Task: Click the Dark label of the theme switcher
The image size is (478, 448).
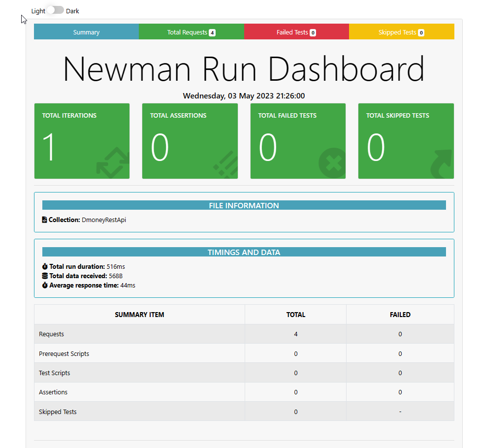Action: [x=72, y=10]
